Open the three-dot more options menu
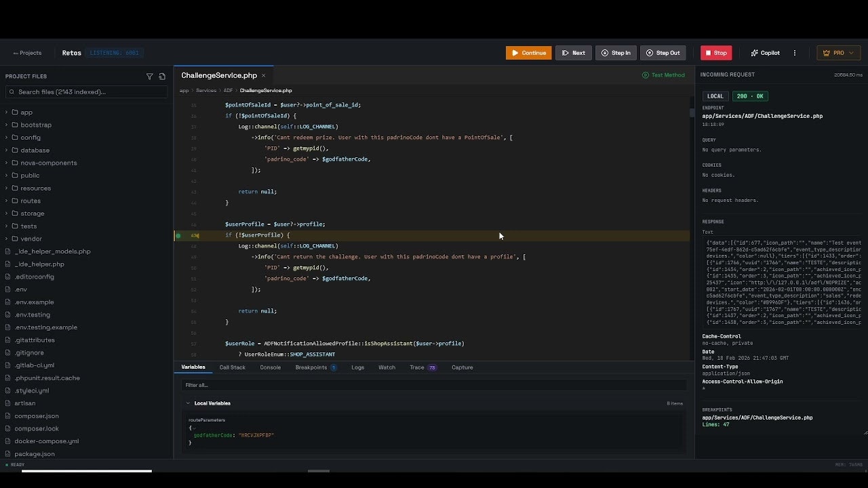Image resolution: width=868 pixels, height=488 pixels. click(x=795, y=53)
